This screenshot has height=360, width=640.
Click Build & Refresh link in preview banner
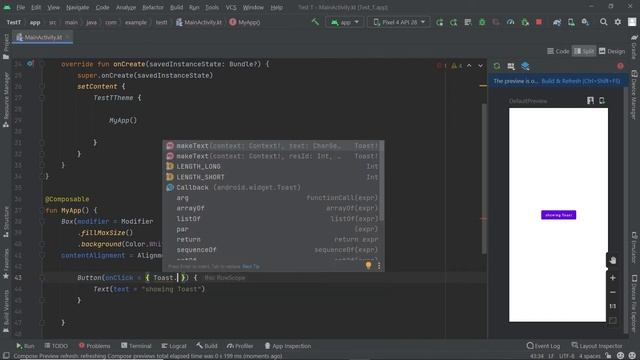tap(581, 81)
